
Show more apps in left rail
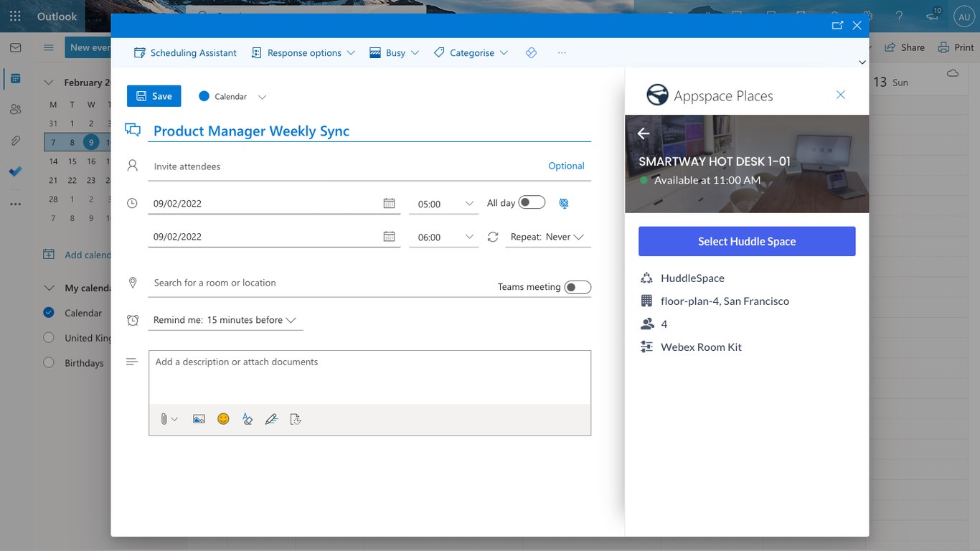(15, 204)
